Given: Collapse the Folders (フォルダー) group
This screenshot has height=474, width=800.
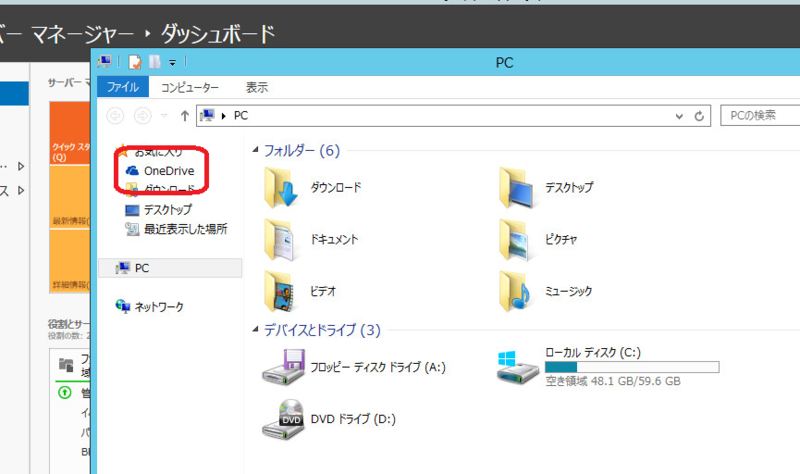Looking at the screenshot, I should (255, 149).
